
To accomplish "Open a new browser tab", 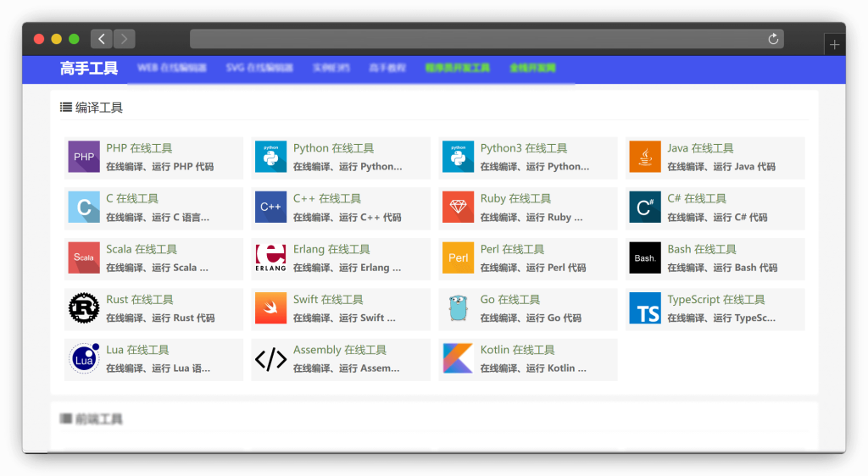I will pyautogui.click(x=835, y=45).
